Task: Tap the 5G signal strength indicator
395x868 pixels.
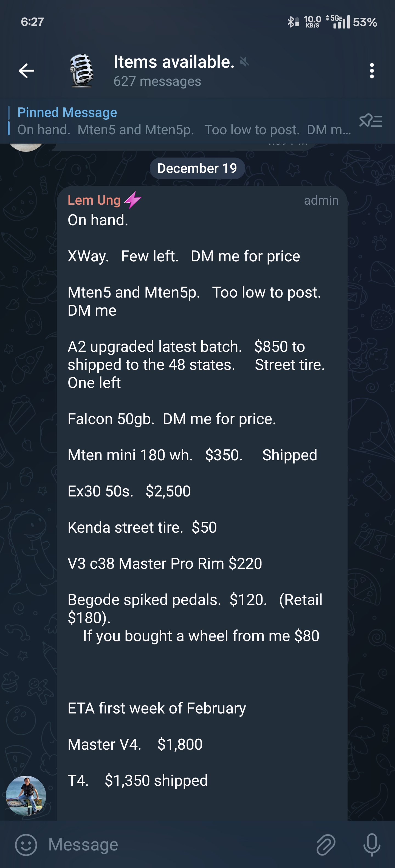Action: [338, 22]
